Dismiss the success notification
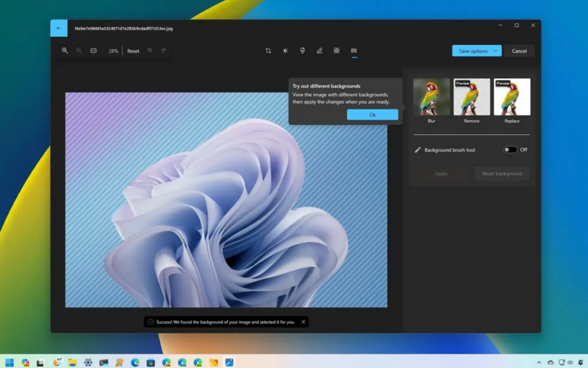 (303, 322)
